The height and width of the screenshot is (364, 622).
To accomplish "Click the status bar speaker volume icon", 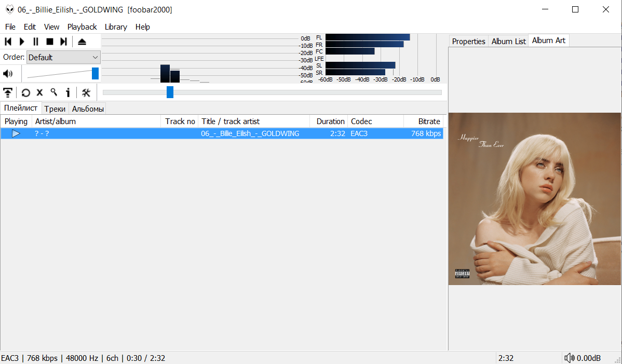I will point(569,358).
